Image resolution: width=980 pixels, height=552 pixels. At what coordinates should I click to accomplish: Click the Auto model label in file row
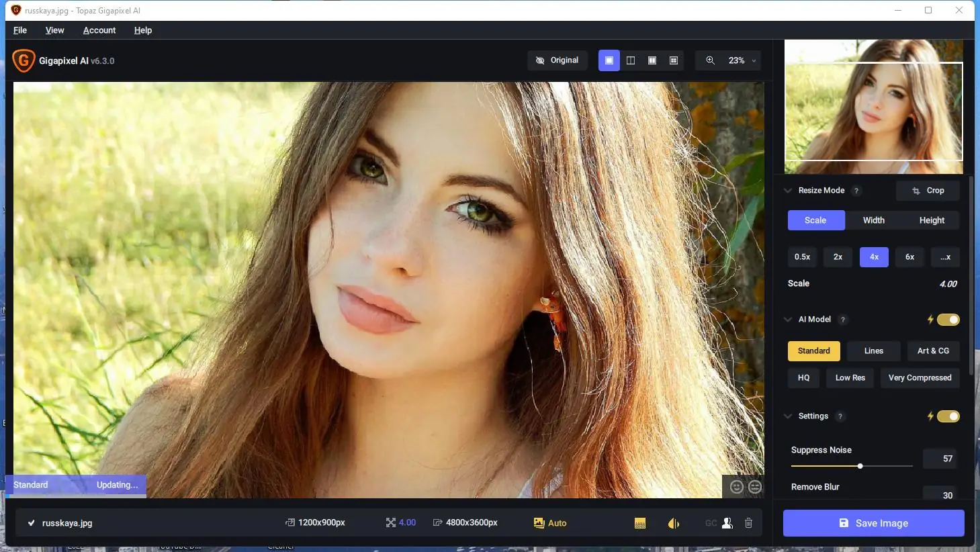(558, 523)
